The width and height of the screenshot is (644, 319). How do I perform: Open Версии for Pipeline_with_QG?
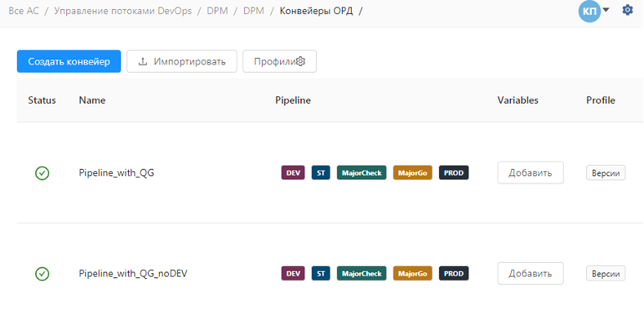[606, 173]
